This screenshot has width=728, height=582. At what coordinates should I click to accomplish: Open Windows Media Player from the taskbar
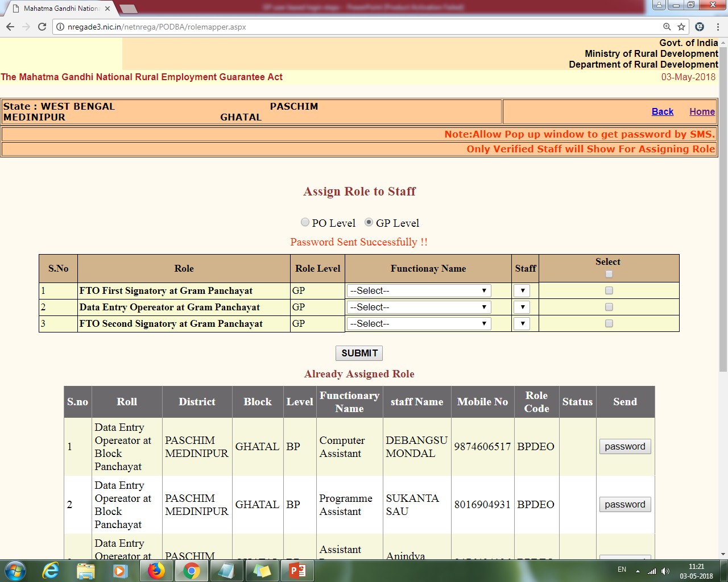pos(120,570)
